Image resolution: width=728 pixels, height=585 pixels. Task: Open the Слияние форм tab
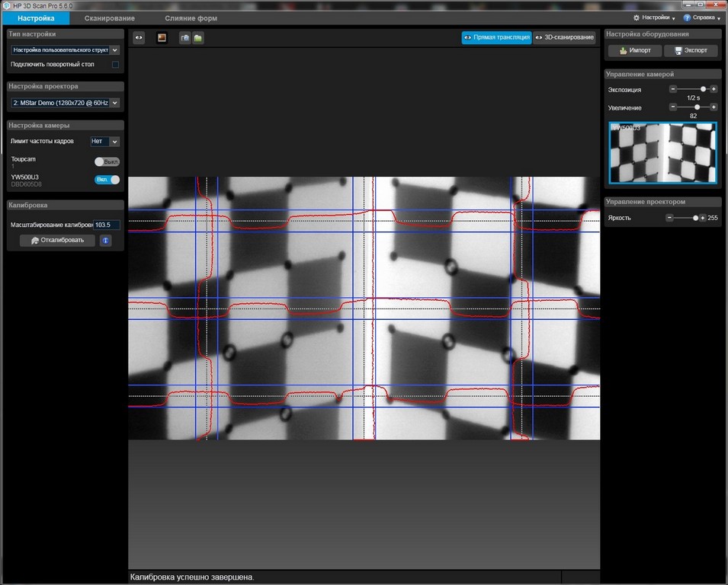[191, 18]
